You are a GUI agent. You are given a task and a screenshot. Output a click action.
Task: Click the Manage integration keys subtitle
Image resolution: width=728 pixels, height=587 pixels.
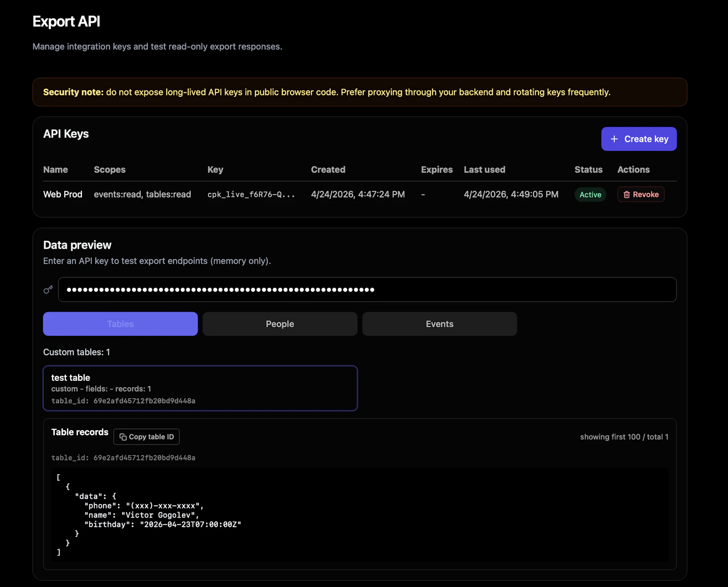point(157,46)
